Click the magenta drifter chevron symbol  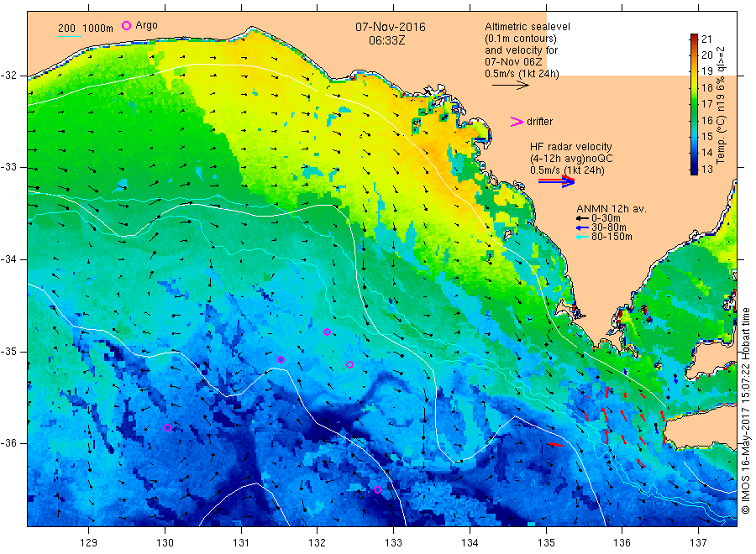517,122
